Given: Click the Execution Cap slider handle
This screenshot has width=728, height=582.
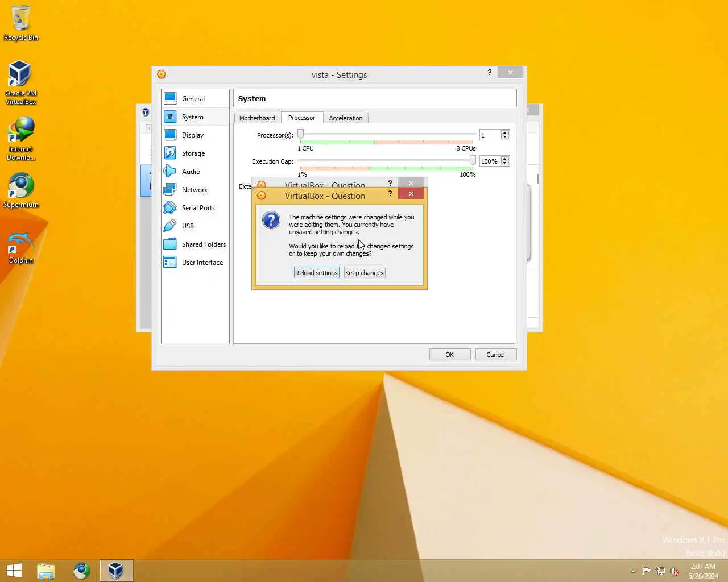Looking at the screenshot, I should [x=473, y=161].
